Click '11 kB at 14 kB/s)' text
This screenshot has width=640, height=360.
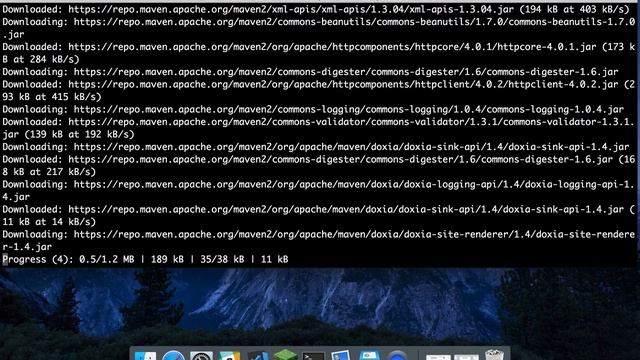pyautogui.click(x=49, y=222)
